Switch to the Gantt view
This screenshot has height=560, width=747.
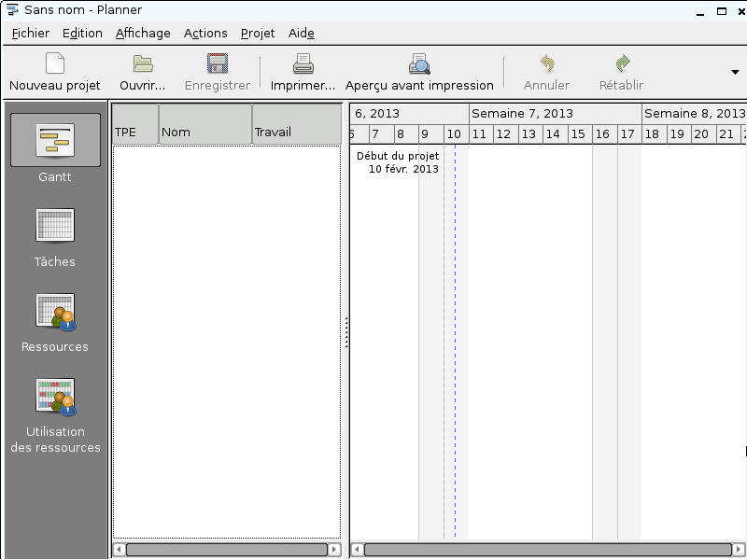coord(55,140)
